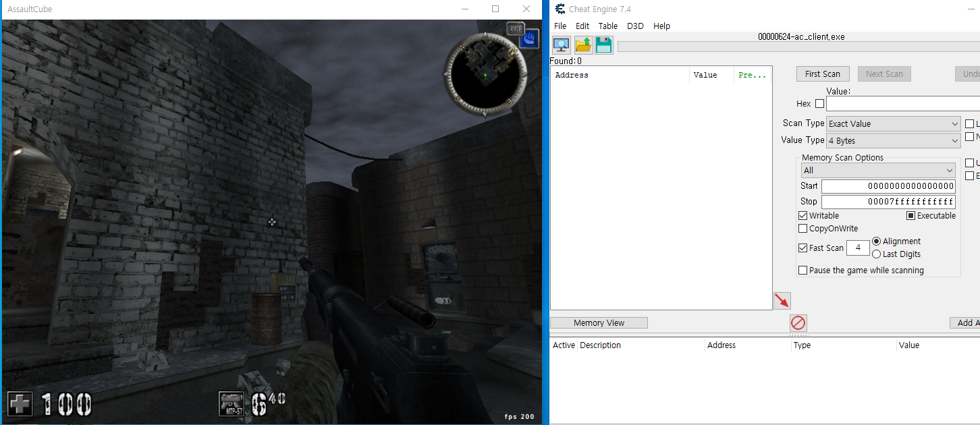Click the Start address field
Viewport: 980px width, 425px height.
[888, 186]
